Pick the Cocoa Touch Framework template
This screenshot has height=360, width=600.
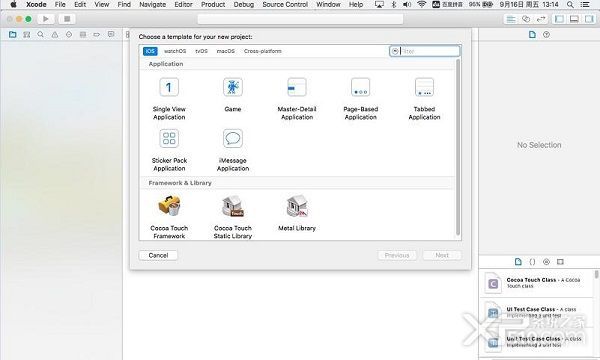169,217
